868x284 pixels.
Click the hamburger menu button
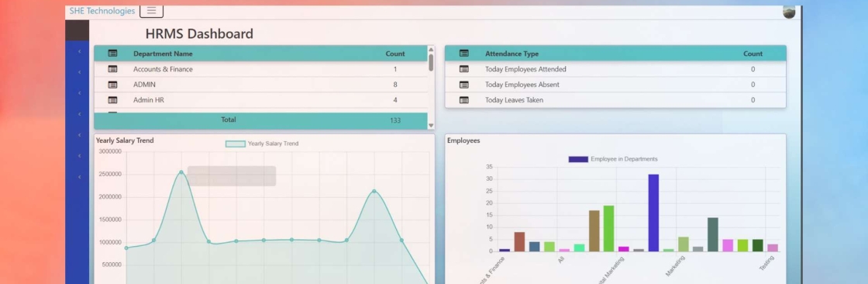coord(151,11)
